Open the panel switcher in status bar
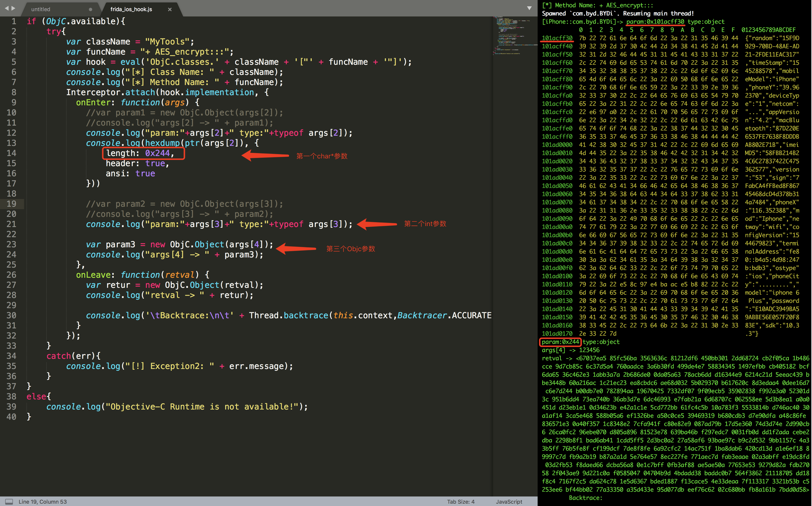Viewport: 812px width, 506px height. coord(9,501)
